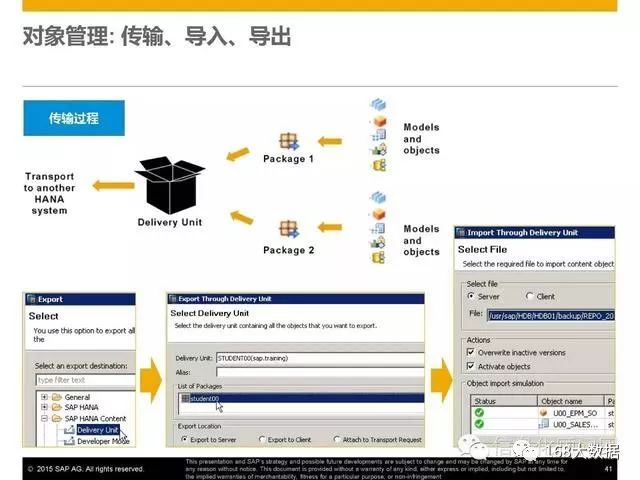This screenshot has width=640, height=480.
Task: Select Developer Mode in export tree
Action: (x=103, y=441)
